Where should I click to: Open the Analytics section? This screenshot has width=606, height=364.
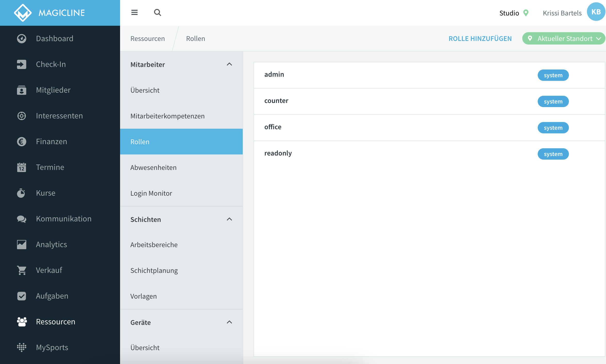click(x=52, y=245)
